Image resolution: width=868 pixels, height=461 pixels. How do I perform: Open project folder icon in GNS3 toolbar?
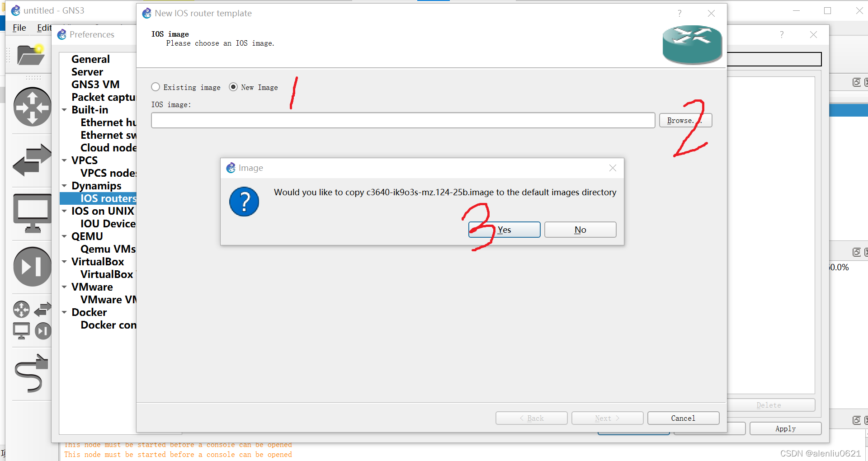31,55
